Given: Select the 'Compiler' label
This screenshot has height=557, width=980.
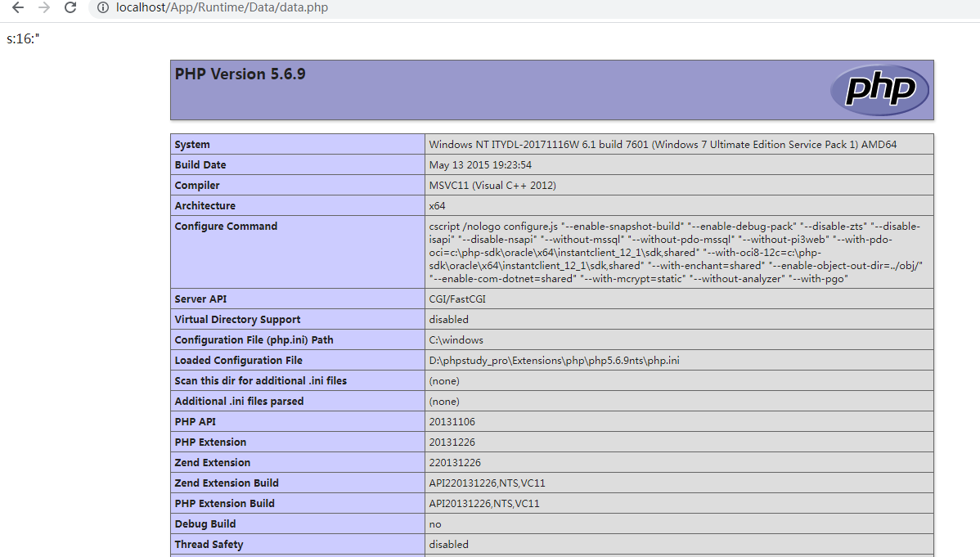Looking at the screenshot, I should [197, 186].
